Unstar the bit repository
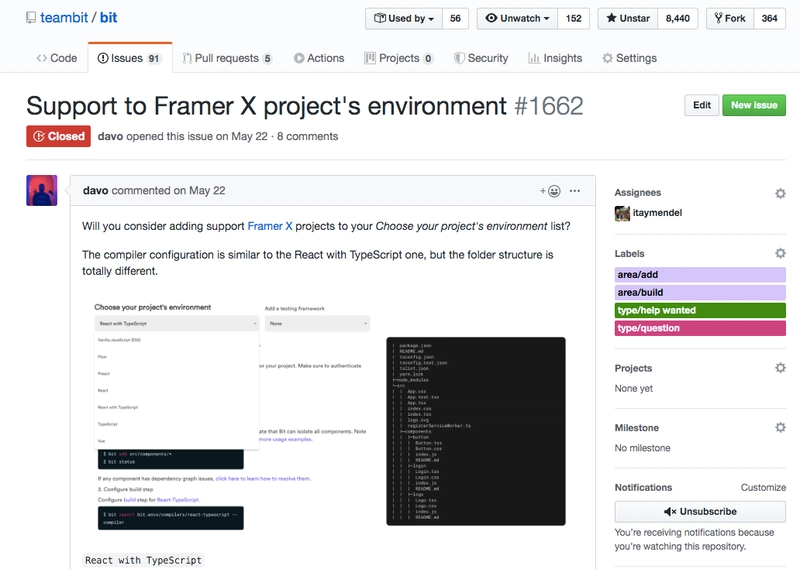This screenshot has height=569, width=800. click(627, 18)
